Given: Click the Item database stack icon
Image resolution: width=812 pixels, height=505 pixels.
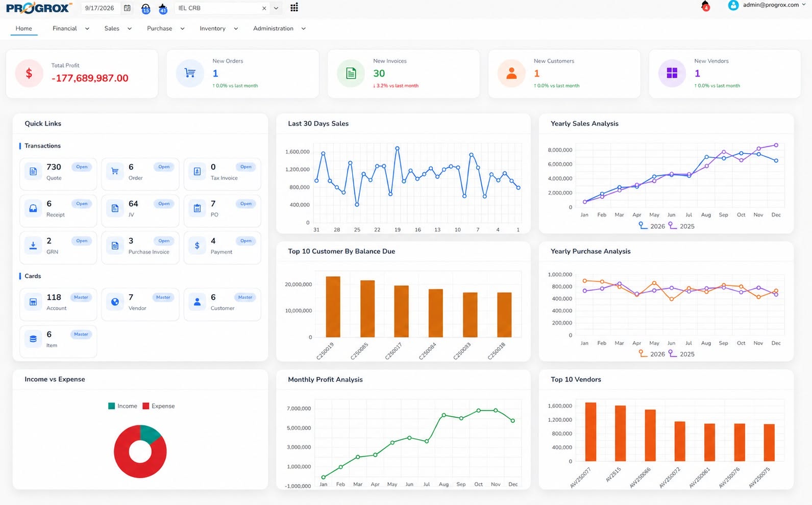Looking at the screenshot, I should (x=33, y=339).
